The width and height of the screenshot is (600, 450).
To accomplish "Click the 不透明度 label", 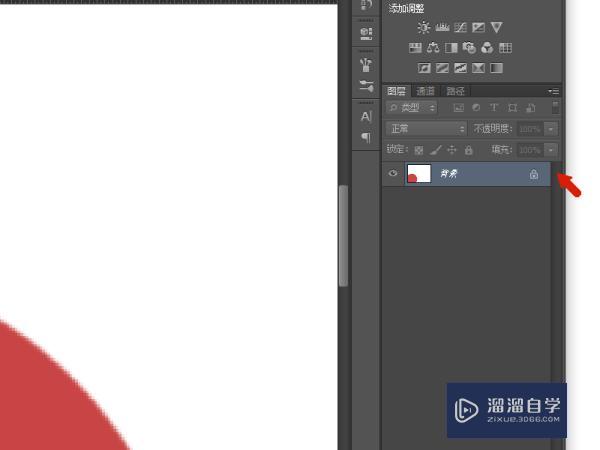I will (493, 129).
